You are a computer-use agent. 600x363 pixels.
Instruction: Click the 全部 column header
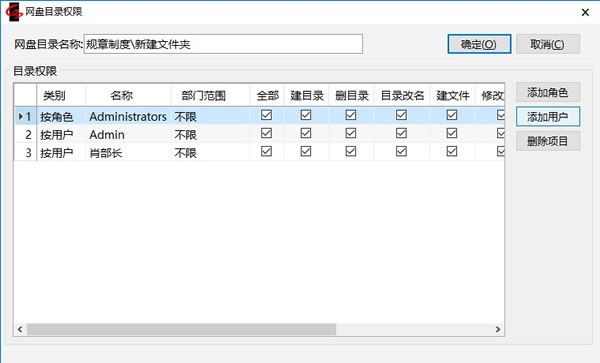coord(267,95)
